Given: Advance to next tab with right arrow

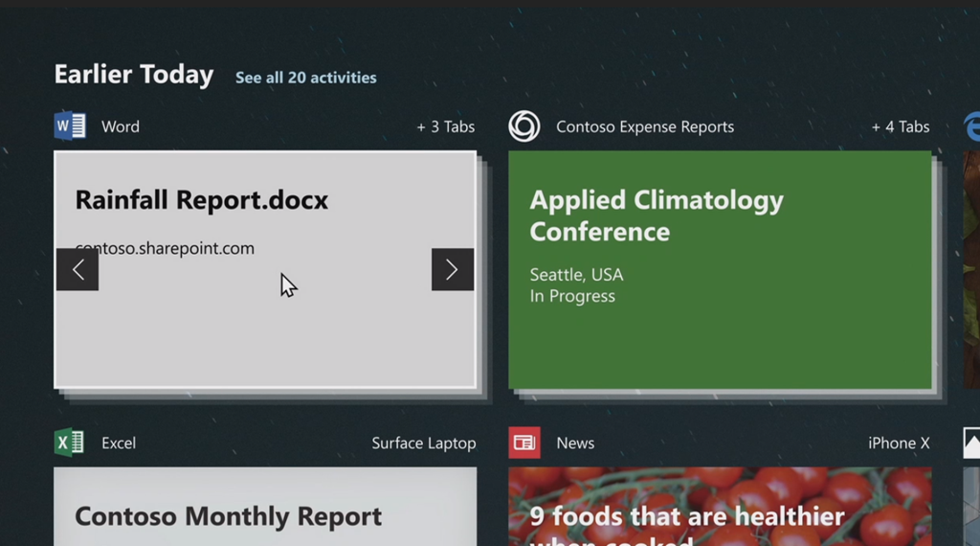Looking at the screenshot, I should (452, 270).
